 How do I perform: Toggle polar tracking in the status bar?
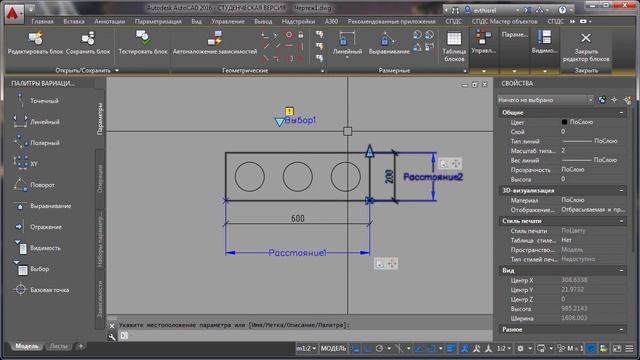click(x=379, y=349)
